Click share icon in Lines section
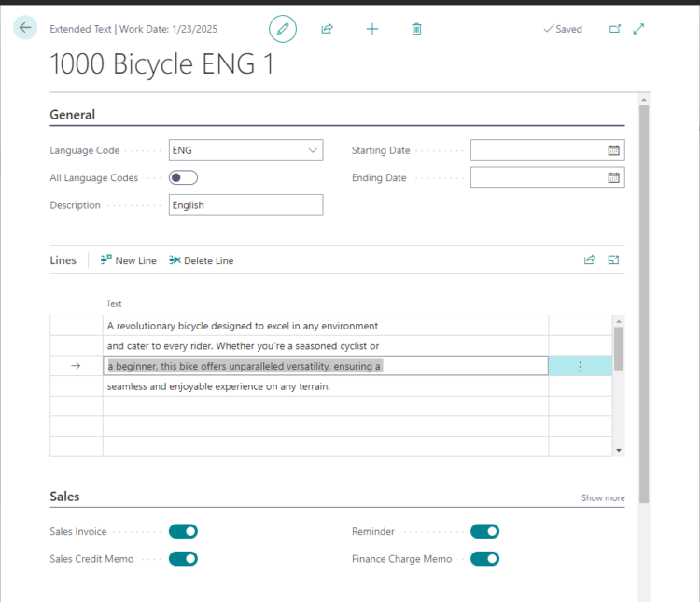 point(590,260)
